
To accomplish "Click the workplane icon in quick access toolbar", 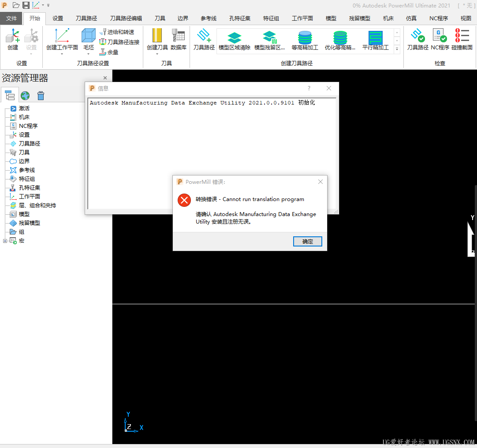I will tap(36, 5).
